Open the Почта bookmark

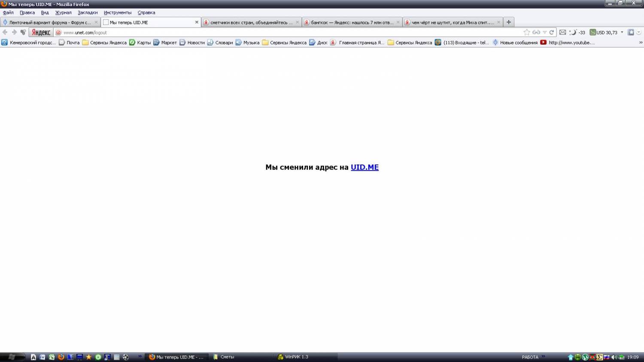69,43
